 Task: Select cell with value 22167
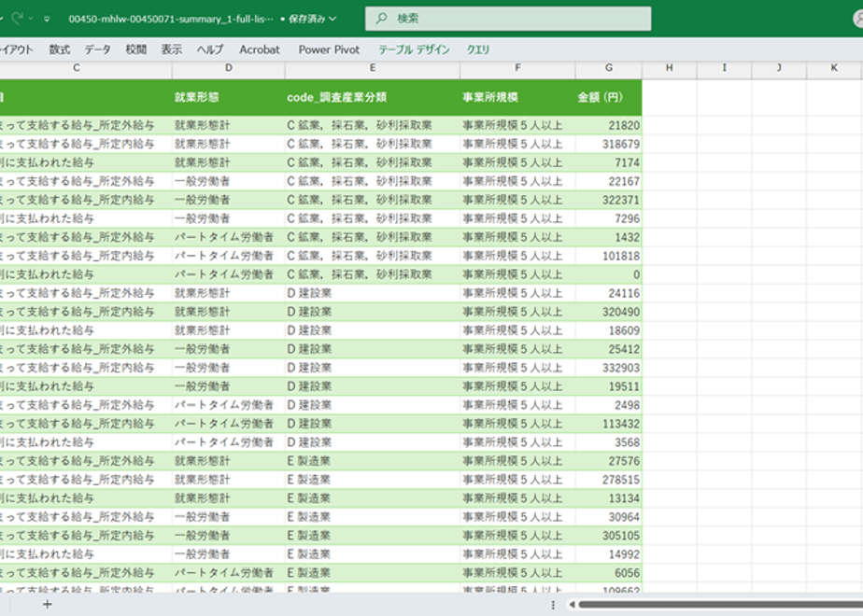tap(609, 181)
